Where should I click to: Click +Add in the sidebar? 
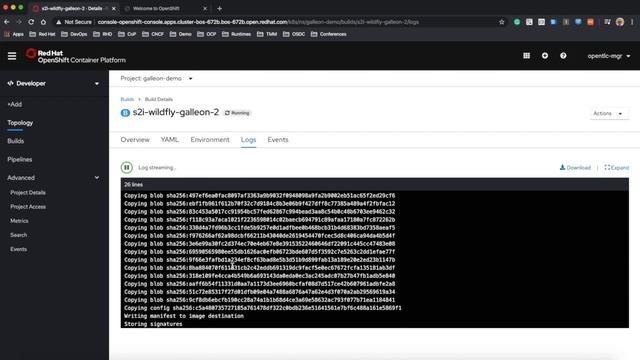click(15, 104)
